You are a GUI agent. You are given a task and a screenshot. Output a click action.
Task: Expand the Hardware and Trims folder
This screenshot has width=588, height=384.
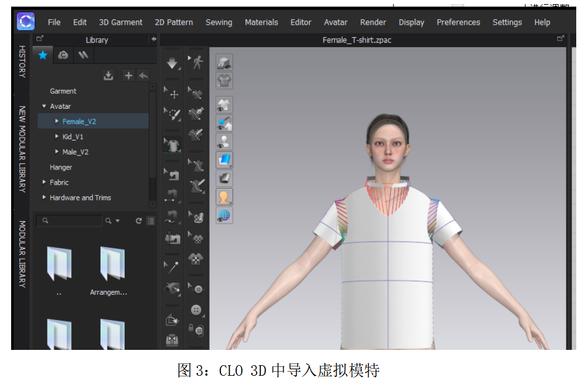(44, 198)
